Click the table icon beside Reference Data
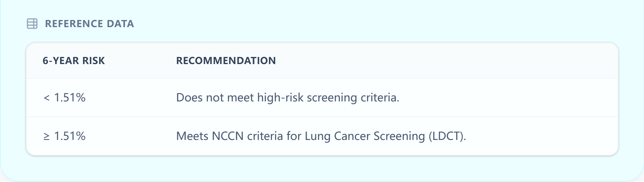Screen dimensions: 644x182 (x=32, y=24)
